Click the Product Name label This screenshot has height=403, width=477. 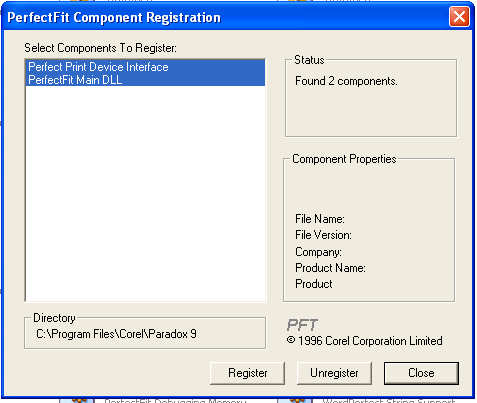pyautogui.click(x=330, y=268)
